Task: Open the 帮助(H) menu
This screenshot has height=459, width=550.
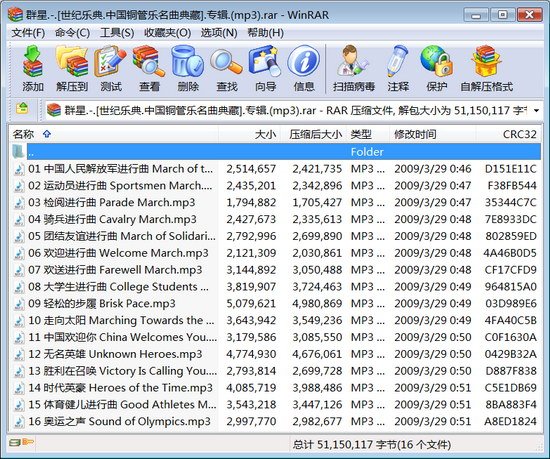Action: [x=266, y=33]
